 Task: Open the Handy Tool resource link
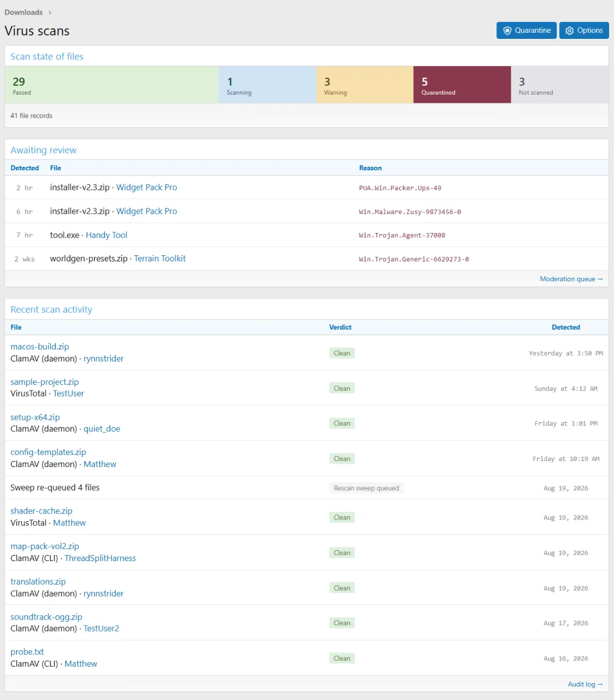[107, 235]
